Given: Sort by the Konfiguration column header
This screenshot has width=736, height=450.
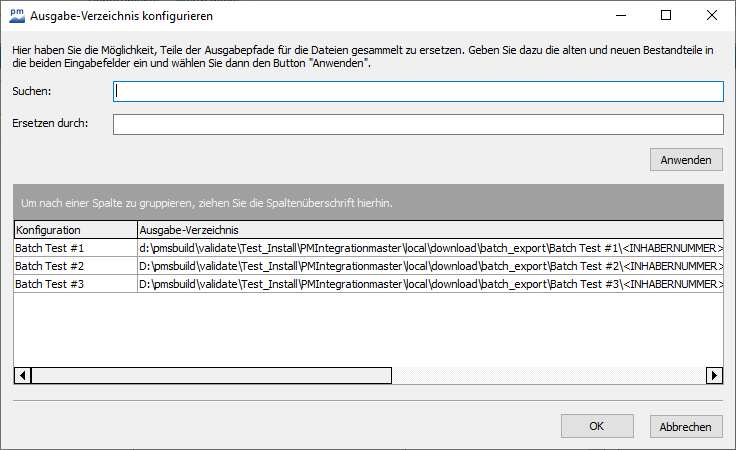Looking at the screenshot, I should point(74,230).
